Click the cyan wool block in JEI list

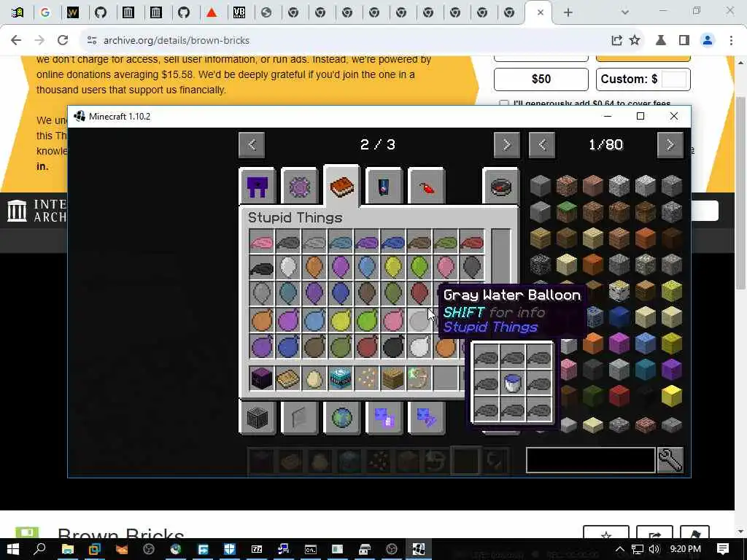click(x=646, y=370)
